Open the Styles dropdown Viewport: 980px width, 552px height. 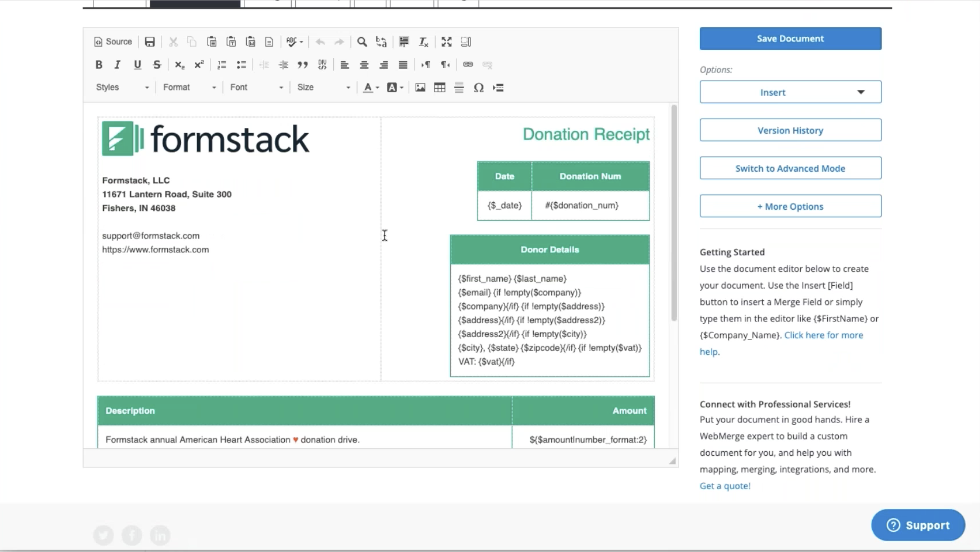coord(122,87)
